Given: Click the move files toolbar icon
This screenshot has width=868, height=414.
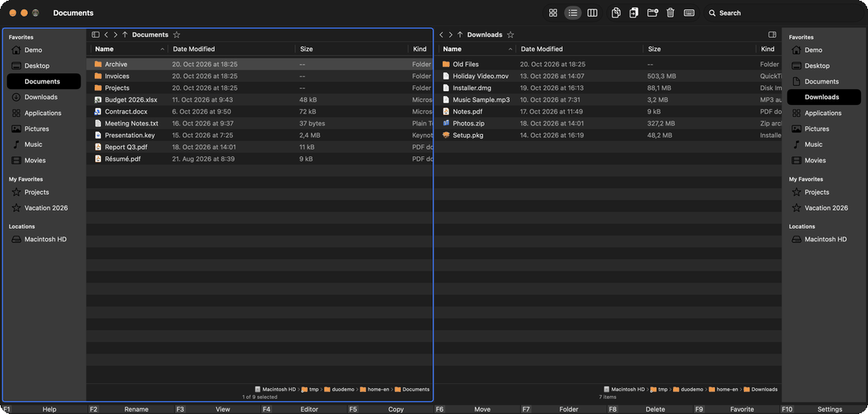Looking at the screenshot, I should [x=634, y=13].
